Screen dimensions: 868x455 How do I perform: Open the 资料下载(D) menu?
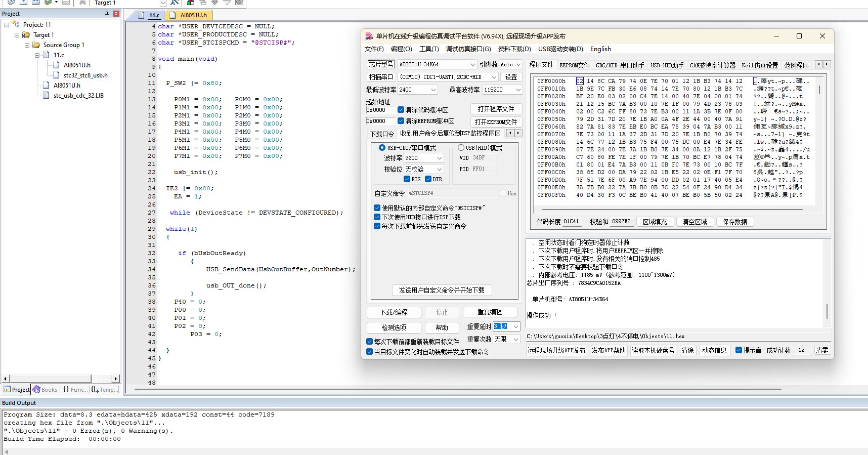514,49
